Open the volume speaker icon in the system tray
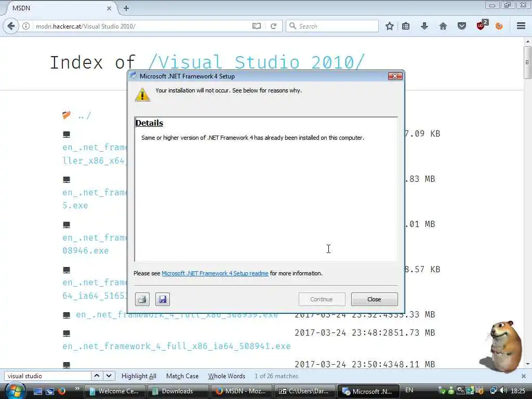 click(x=504, y=391)
